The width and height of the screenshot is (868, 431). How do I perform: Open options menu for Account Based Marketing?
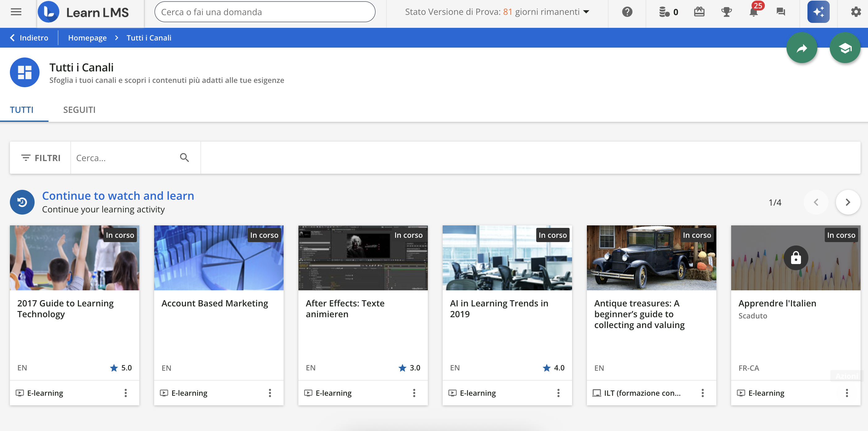[270, 393]
